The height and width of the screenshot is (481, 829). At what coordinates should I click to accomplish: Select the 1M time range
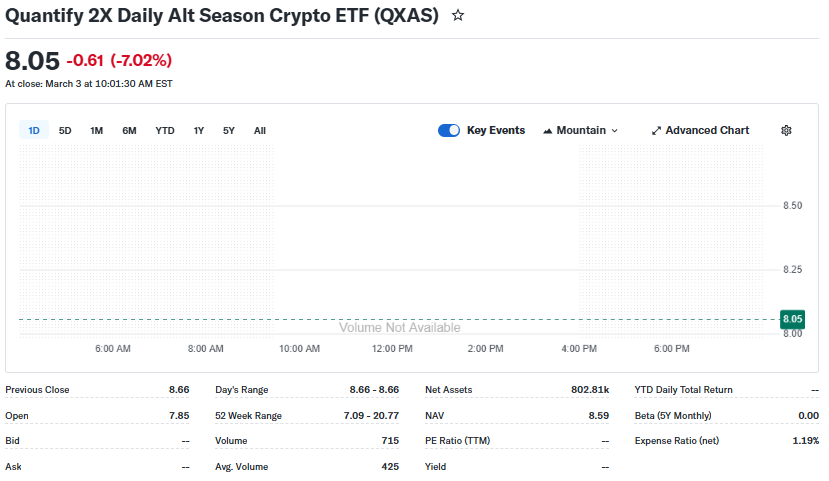click(96, 130)
